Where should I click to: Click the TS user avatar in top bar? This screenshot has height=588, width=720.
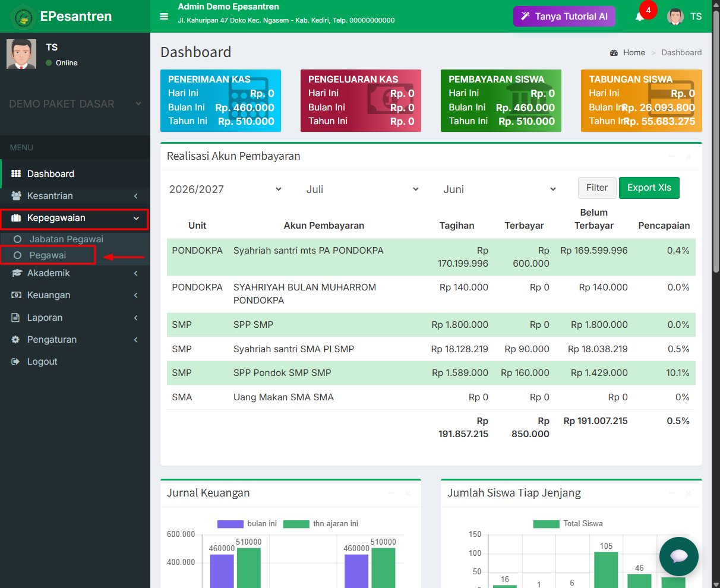coord(675,17)
